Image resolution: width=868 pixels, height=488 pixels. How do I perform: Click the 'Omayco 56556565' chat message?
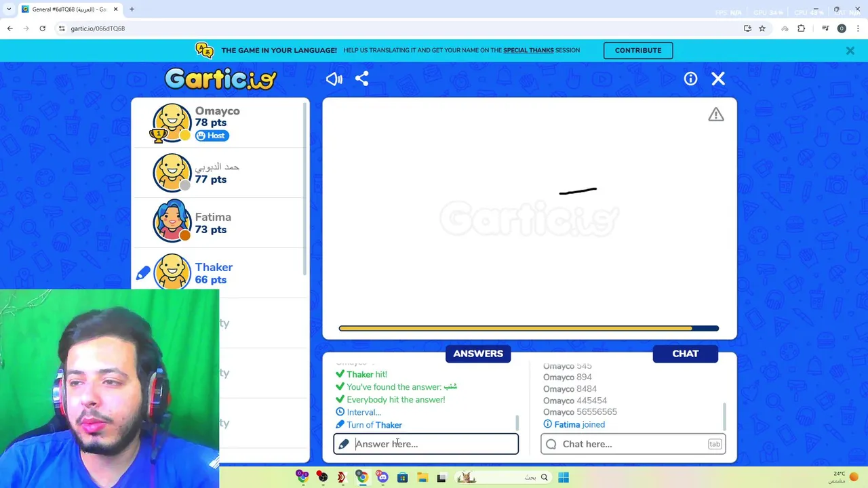[x=580, y=412]
